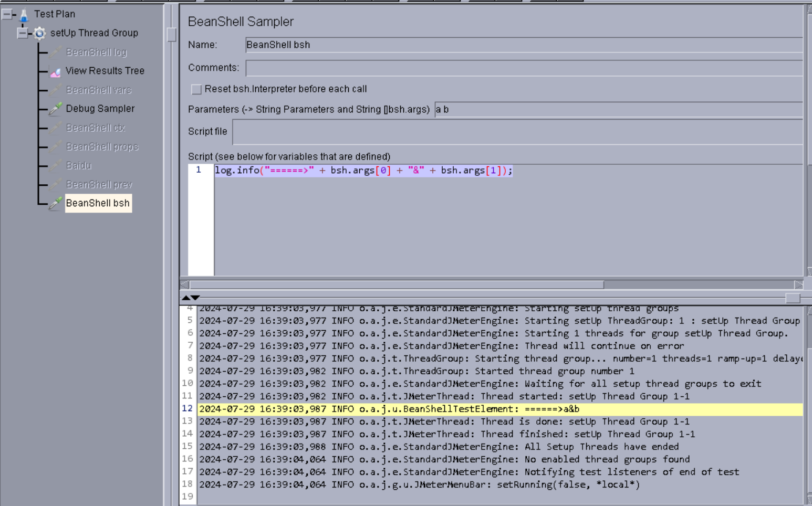Click the disabled BeanShell ctx sampler icon
Image resolution: width=812 pixels, height=506 pixels.
coord(55,128)
